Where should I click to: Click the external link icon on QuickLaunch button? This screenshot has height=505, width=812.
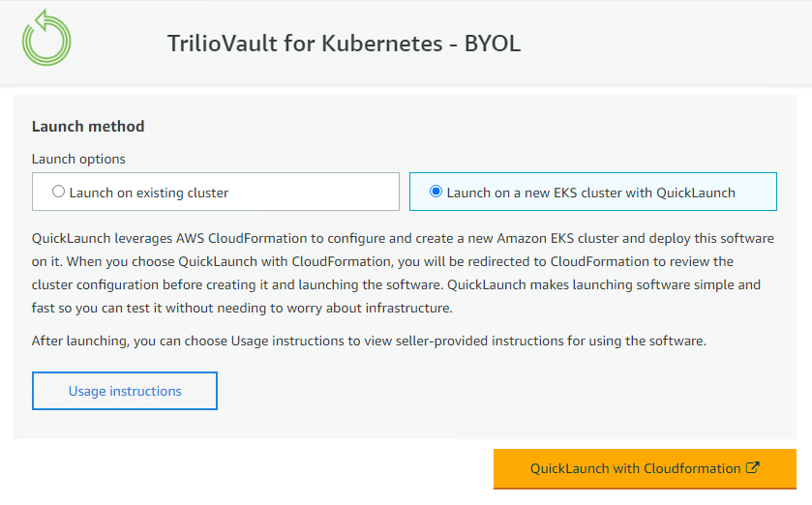(x=753, y=468)
